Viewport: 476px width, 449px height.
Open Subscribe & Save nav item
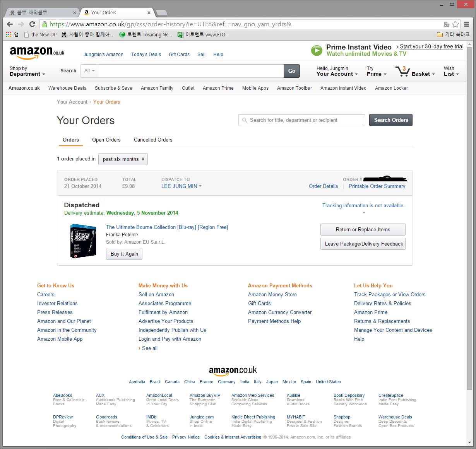(113, 88)
